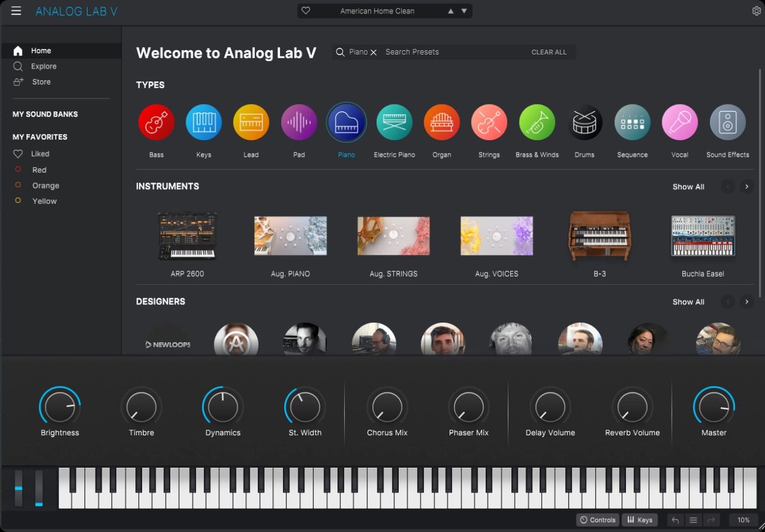This screenshot has height=532, width=765.
Task: Click the Master volume knob
Action: (714, 406)
